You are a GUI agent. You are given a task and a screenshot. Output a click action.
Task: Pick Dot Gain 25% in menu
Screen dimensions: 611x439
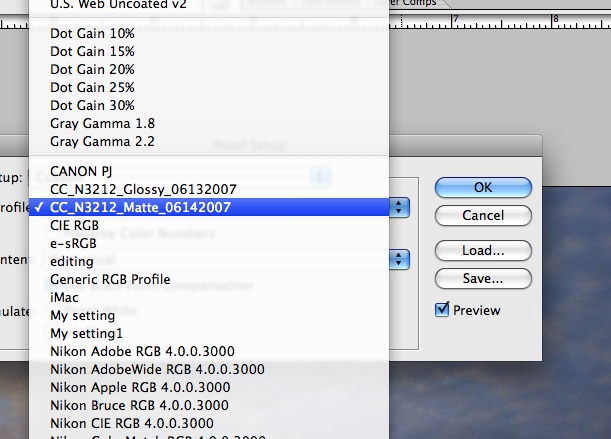pyautogui.click(x=209, y=87)
